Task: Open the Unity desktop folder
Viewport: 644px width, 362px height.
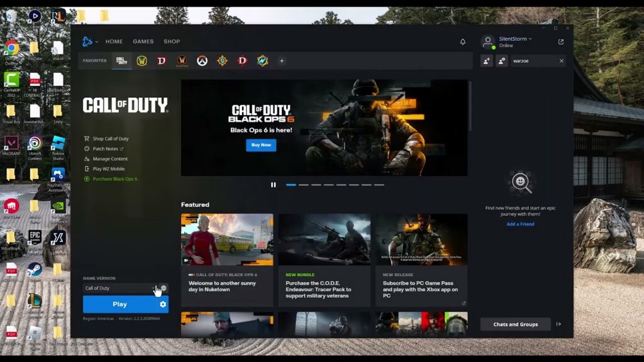Action: tap(58, 114)
